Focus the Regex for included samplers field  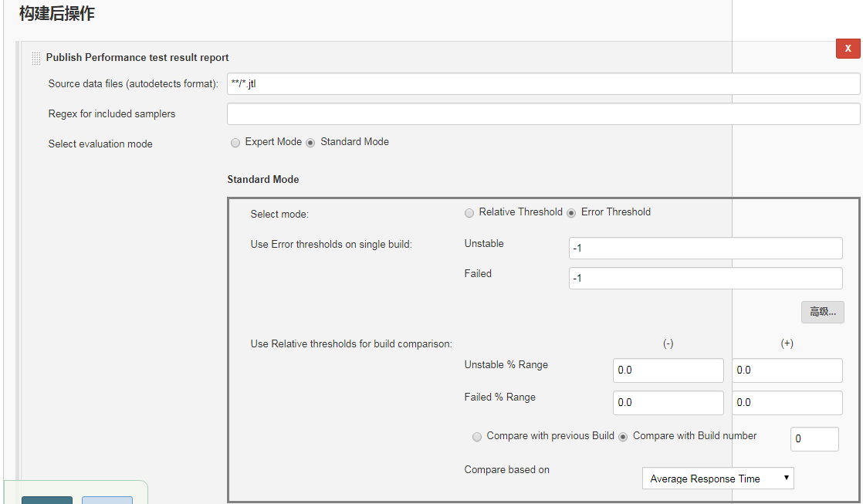543,114
